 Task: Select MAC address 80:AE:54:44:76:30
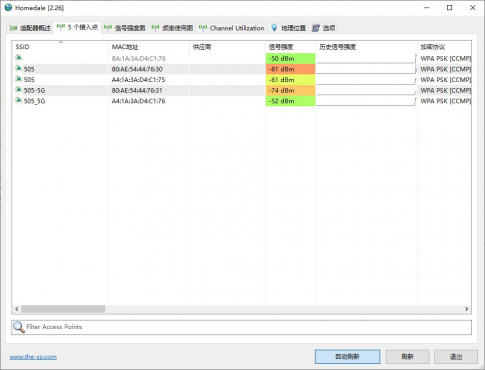pos(137,69)
